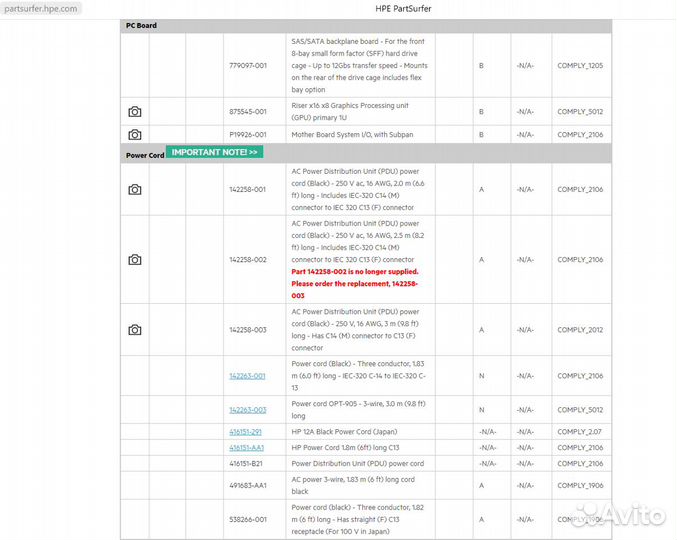Click the 'B' value in the P19926-001 row
The width and height of the screenshot is (677, 540).
click(481, 135)
